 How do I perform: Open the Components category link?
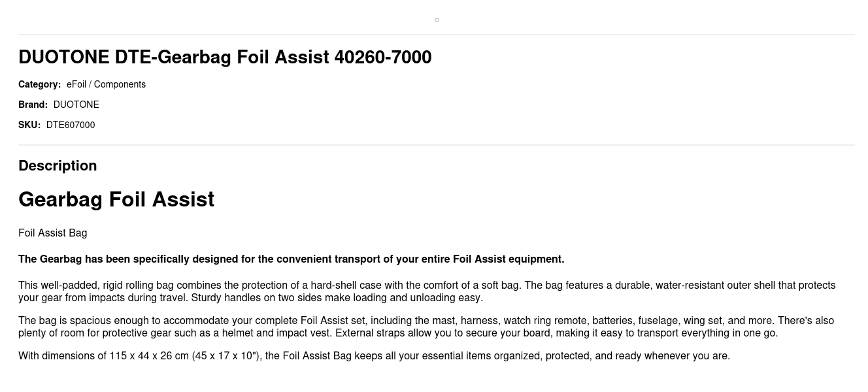120,84
